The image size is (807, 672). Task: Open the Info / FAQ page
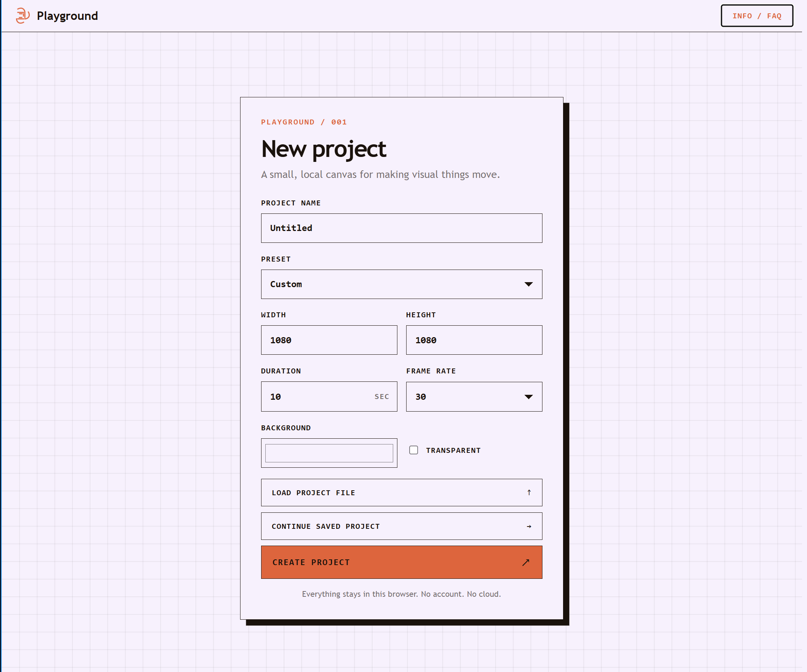(757, 16)
